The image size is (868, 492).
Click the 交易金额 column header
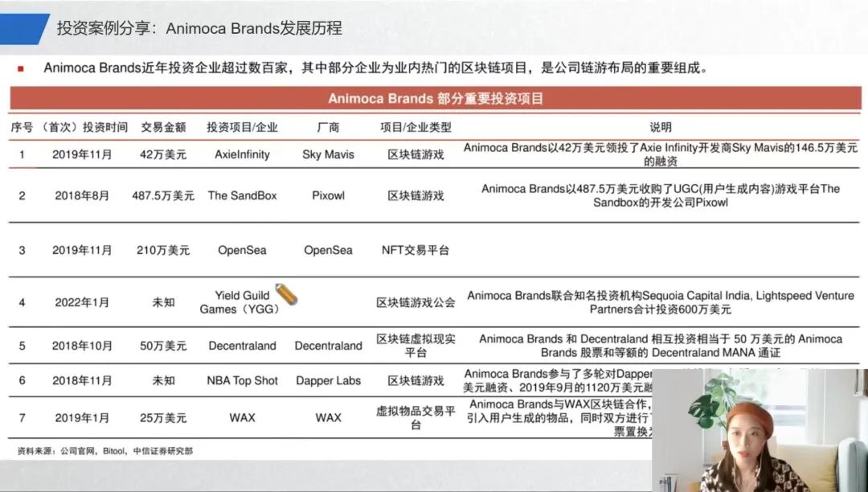[x=164, y=125]
